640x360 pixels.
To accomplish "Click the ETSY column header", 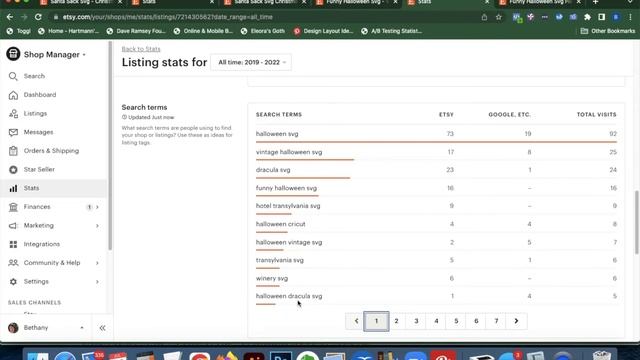I will (446, 115).
